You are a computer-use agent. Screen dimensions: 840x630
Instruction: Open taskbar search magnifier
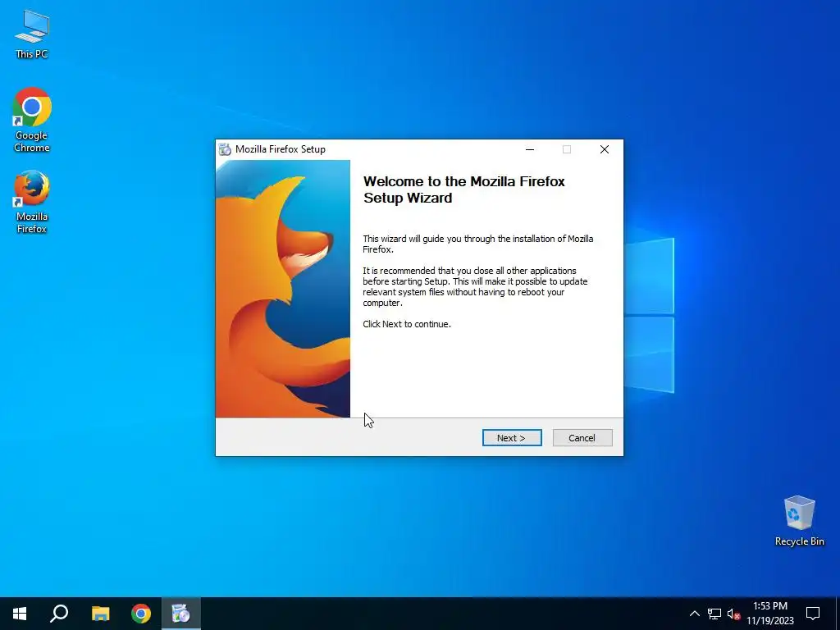click(59, 614)
